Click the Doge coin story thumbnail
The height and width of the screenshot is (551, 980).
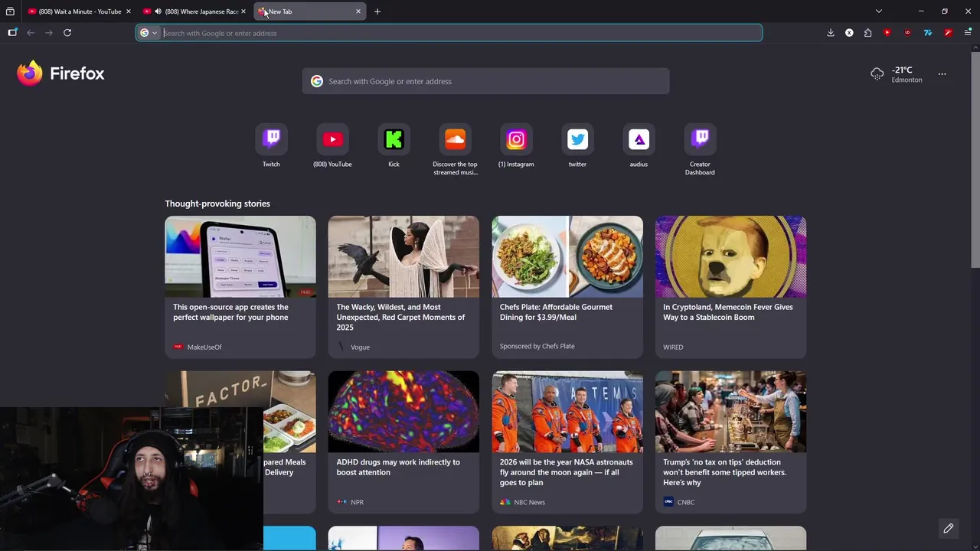coord(730,256)
